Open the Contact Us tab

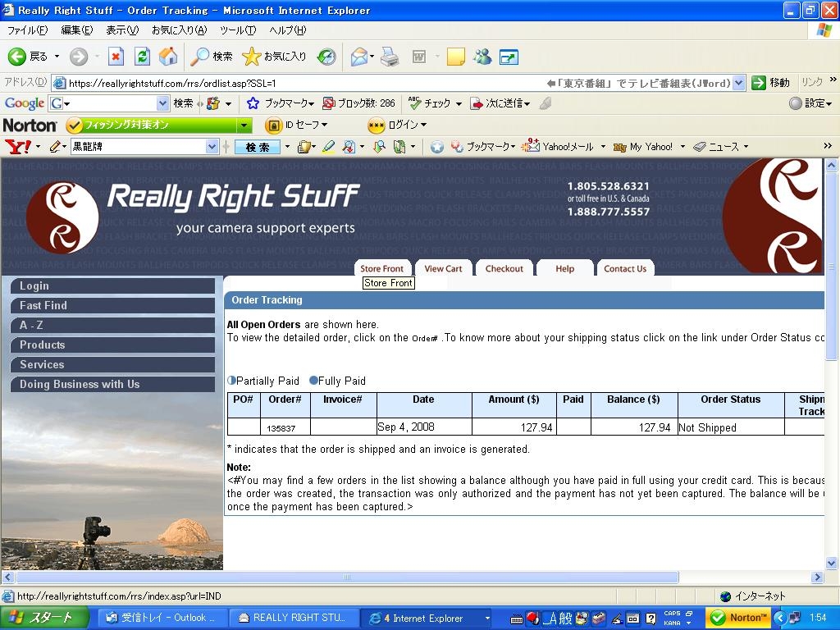[625, 268]
